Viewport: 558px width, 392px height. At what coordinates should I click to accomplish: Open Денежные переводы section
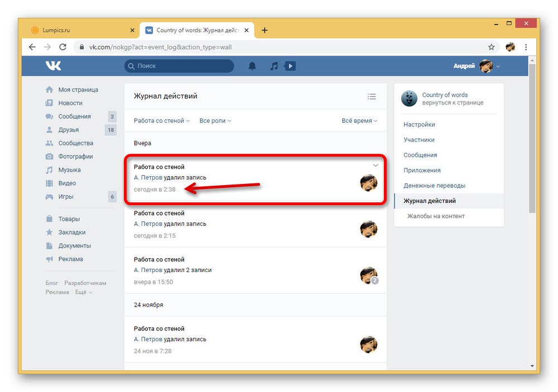tap(435, 186)
